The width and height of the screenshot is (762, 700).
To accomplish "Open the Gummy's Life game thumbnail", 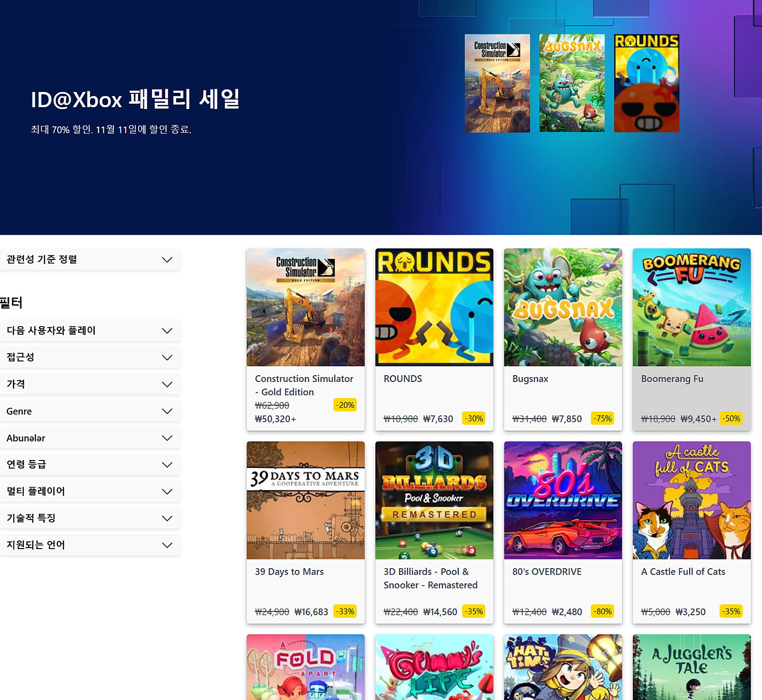I will (x=434, y=667).
